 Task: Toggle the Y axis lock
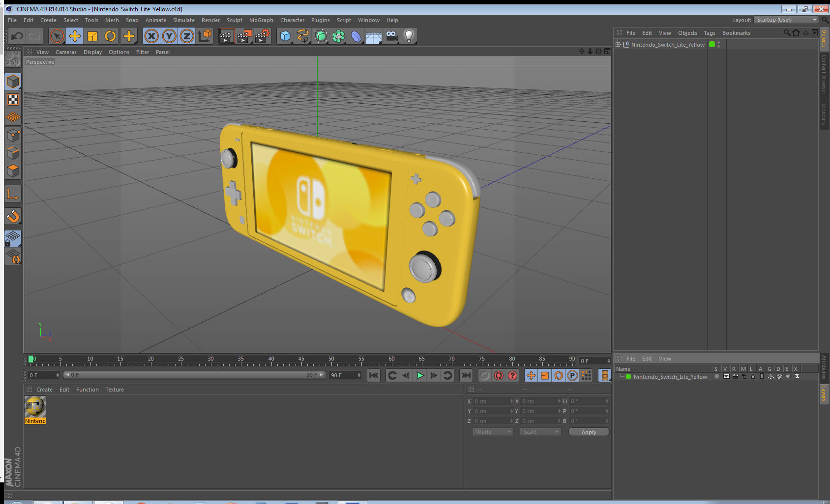tap(169, 36)
